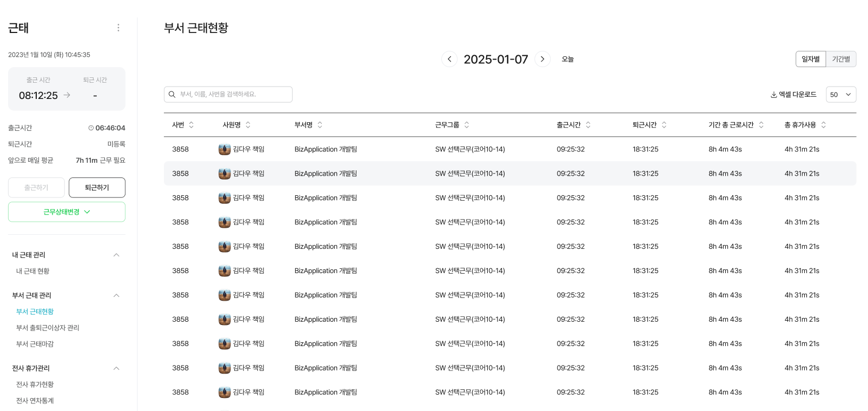The image size is (868, 411).
Task: Click the 퇴근하기 button
Action: tap(97, 188)
